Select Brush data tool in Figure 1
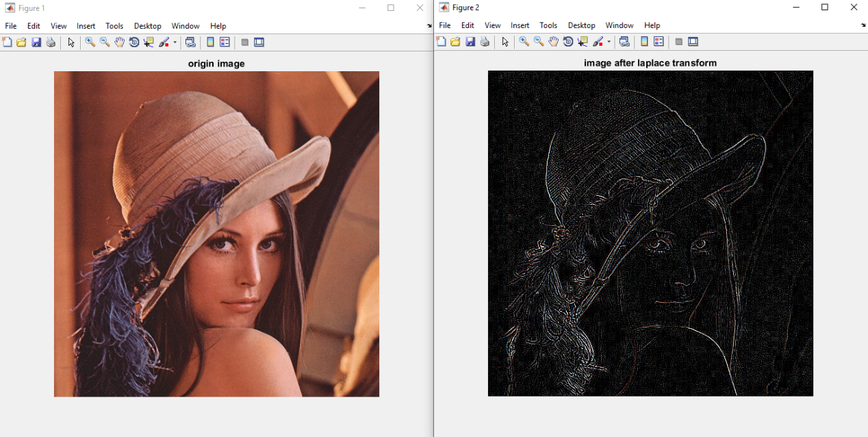This screenshot has width=868, height=437. [x=164, y=42]
